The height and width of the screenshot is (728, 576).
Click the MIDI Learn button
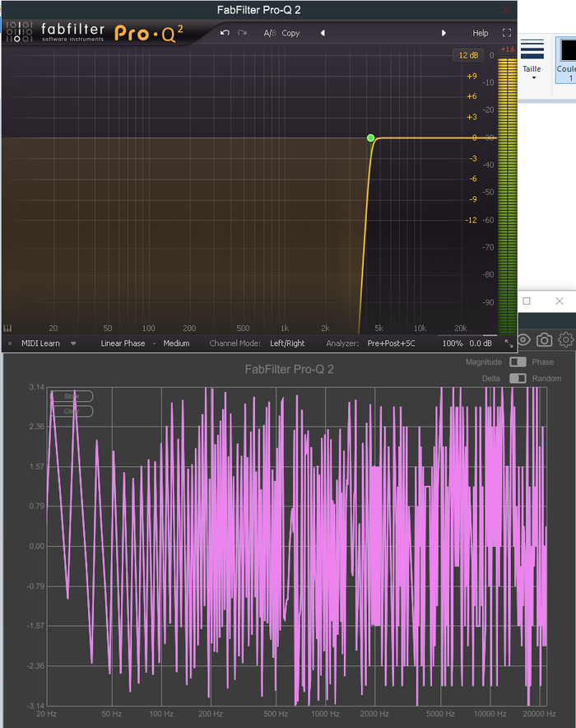[40, 343]
